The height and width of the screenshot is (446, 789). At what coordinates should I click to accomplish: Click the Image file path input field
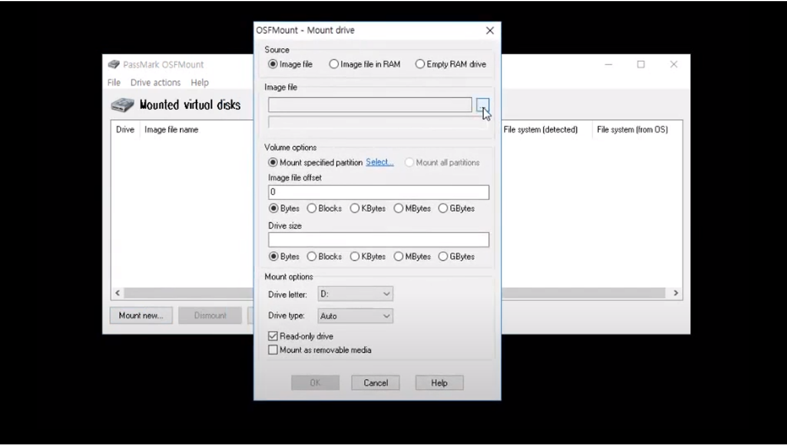[370, 105]
